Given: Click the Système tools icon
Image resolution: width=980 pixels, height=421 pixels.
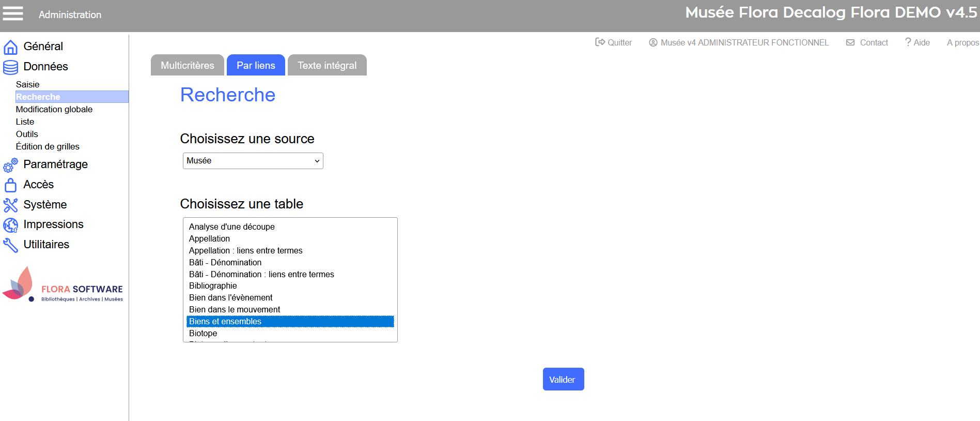Looking at the screenshot, I should (10, 205).
